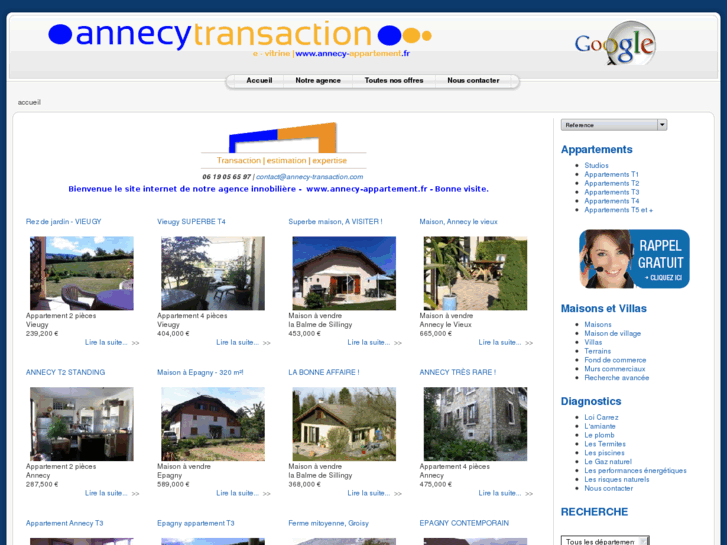Open Maison à Epagny - 320 m² title
Screen dimensions: 727x545
[200, 372]
